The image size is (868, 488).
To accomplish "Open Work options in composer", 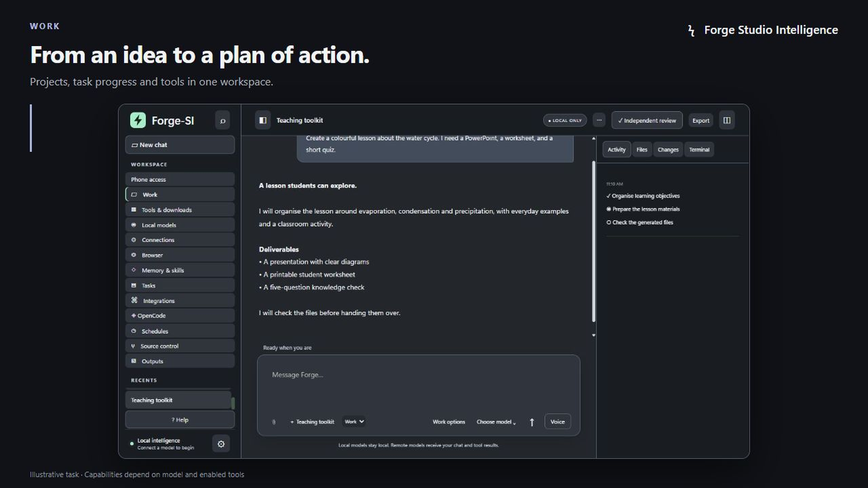I will coord(449,422).
